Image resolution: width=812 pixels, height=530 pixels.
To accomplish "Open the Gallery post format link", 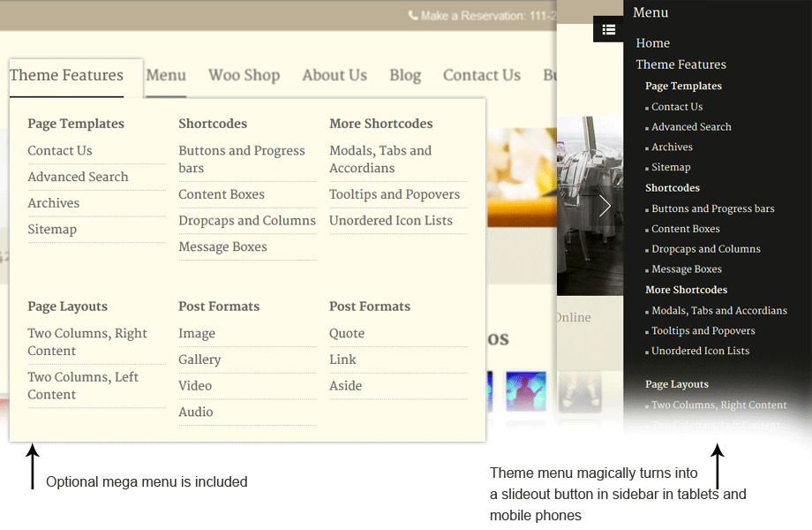I will 199,360.
